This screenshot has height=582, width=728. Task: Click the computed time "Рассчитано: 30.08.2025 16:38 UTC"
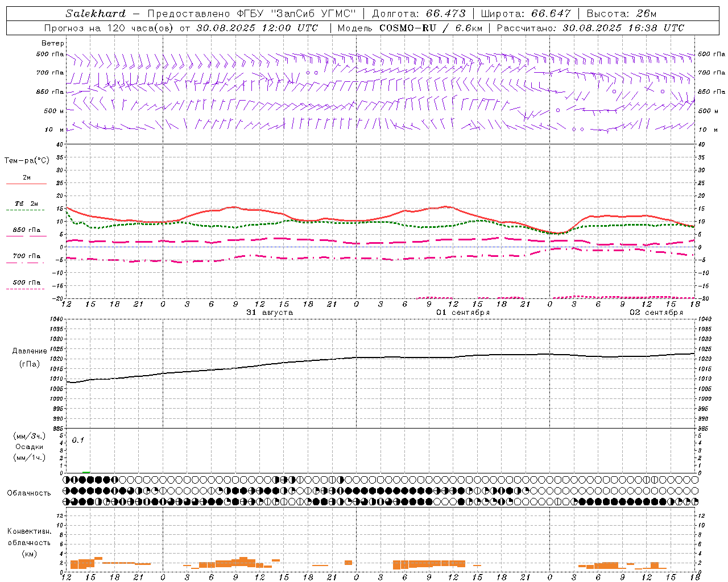pyautogui.click(x=590, y=28)
